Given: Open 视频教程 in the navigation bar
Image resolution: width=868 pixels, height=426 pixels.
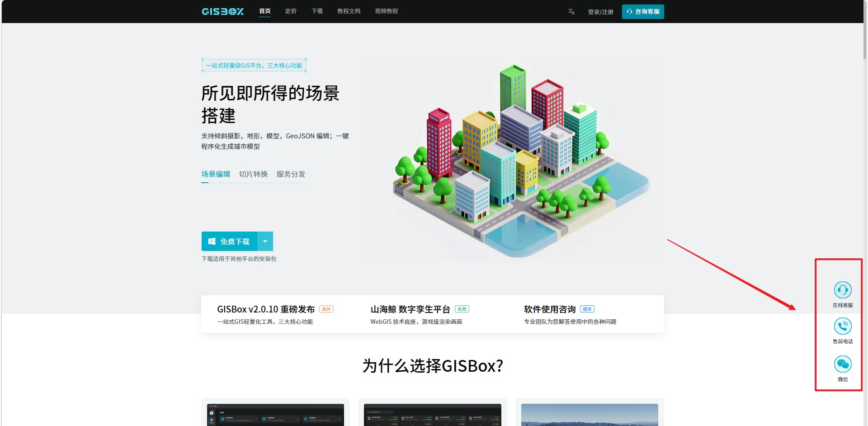Looking at the screenshot, I should pos(386,11).
